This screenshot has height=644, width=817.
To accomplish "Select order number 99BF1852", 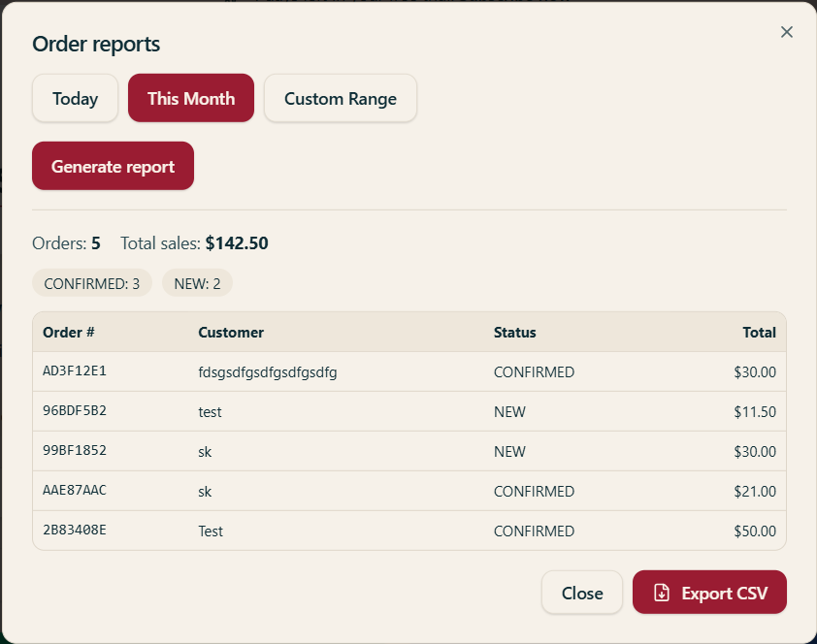I will click(x=75, y=450).
